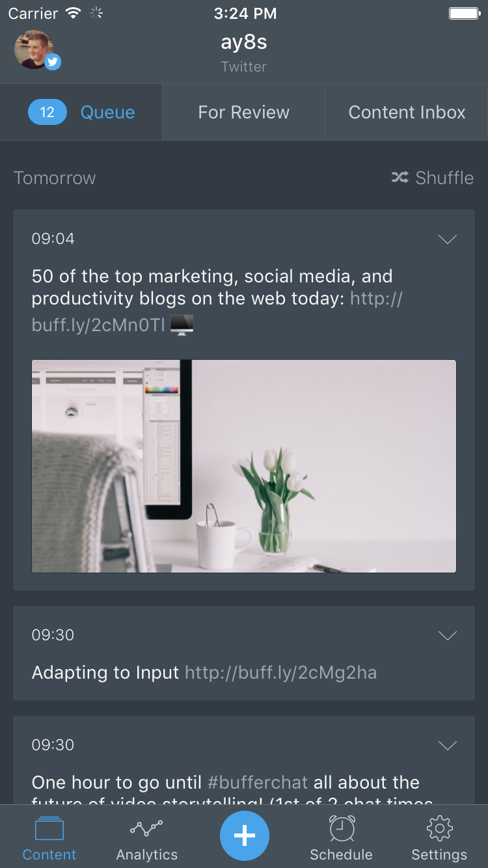The height and width of the screenshot is (868, 488).
Task: Tap the 12 queue count badge
Action: (x=46, y=112)
